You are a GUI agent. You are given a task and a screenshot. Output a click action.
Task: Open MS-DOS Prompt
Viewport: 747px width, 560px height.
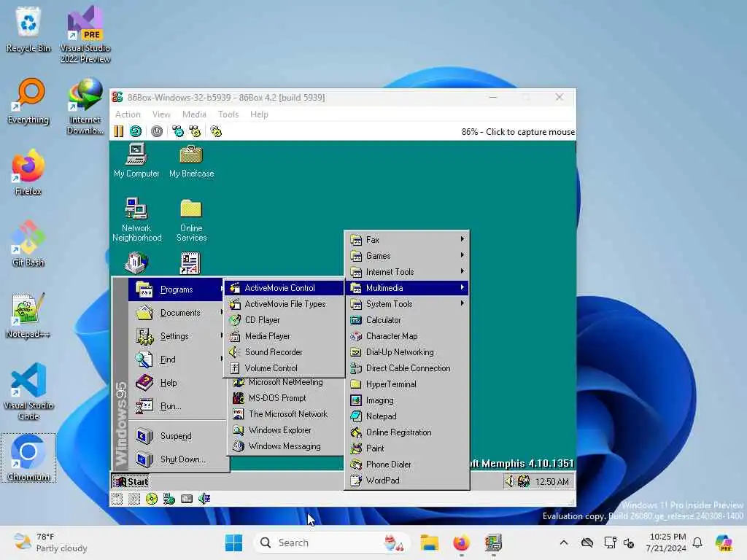pos(286,398)
